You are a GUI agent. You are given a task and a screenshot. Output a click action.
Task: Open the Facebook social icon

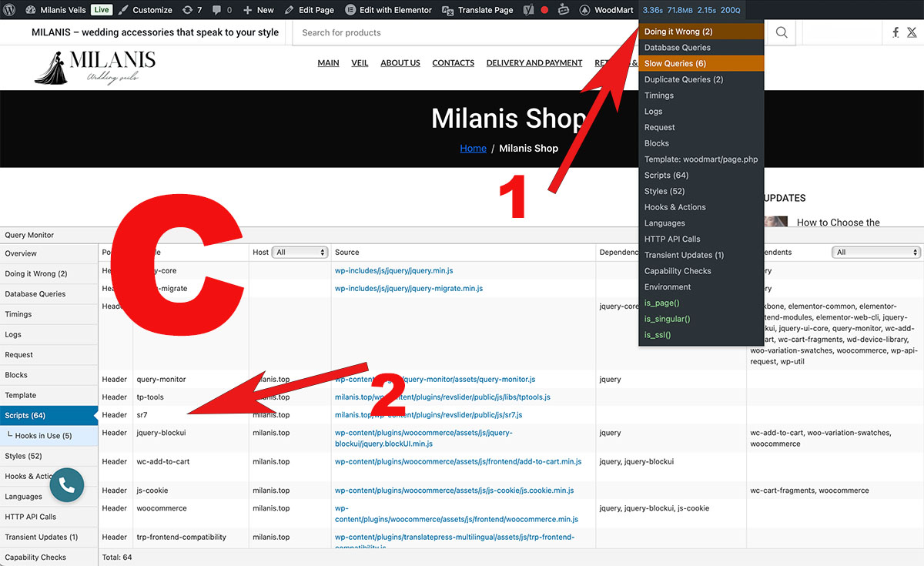click(x=896, y=32)
